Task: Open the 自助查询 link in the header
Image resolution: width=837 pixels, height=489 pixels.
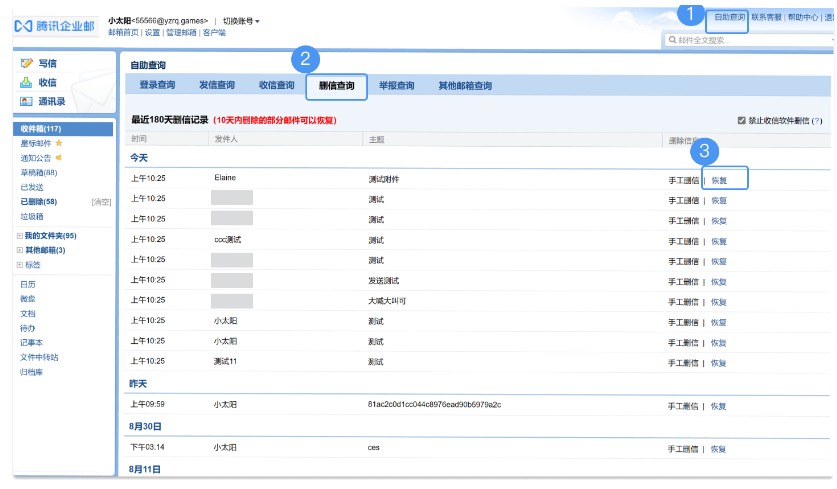Action: pos(730,18)
